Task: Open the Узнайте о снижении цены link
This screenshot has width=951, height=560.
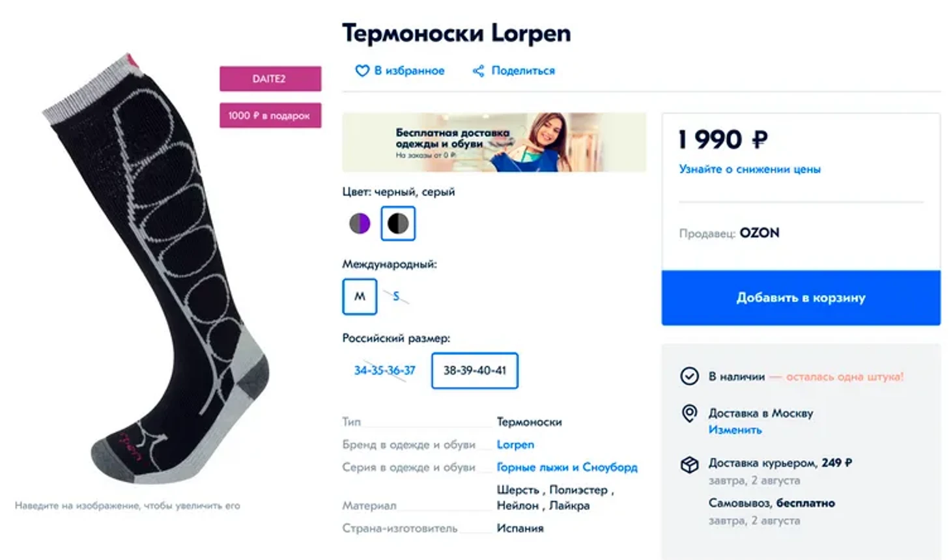Action: pyautogui.click(x=750, y=169)
